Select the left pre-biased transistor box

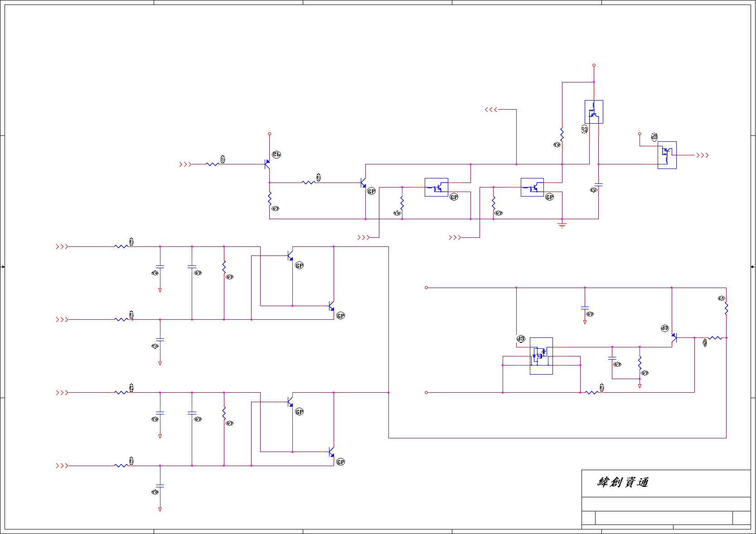point(436,187)
